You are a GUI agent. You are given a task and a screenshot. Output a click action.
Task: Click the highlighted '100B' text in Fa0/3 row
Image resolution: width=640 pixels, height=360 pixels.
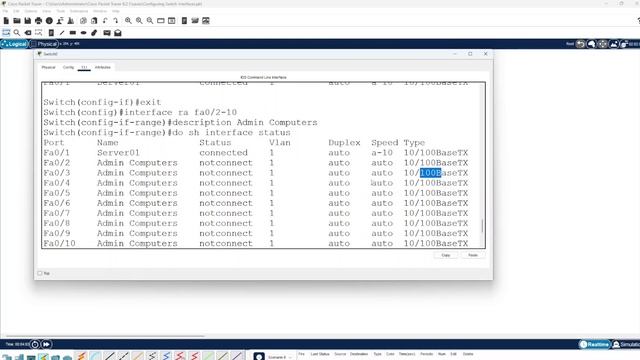(x=431, y=173)
